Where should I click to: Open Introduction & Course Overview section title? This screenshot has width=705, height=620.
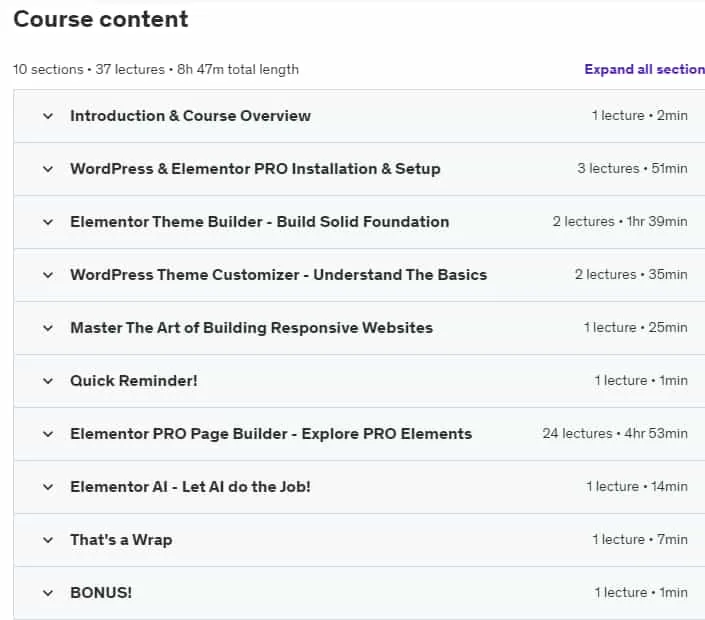[x=190, y=116]
